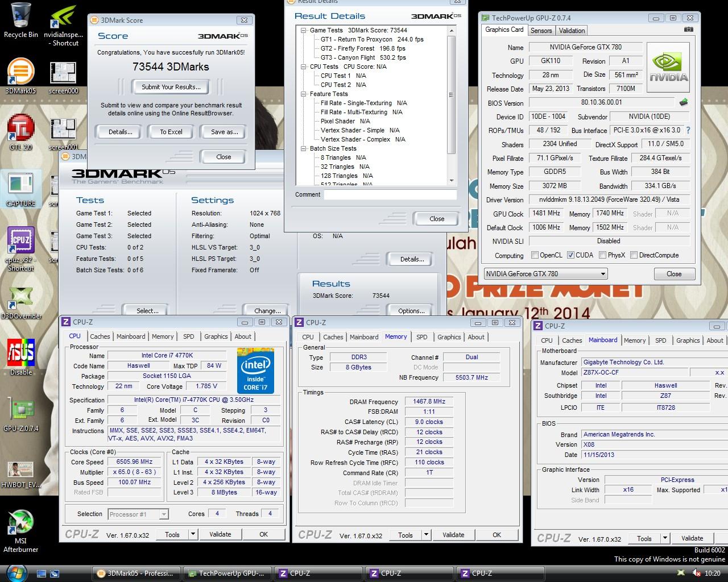Select the CAPTURE desktop icon
The width and height of the screenshot is (728, 582).
click(21, 188)
